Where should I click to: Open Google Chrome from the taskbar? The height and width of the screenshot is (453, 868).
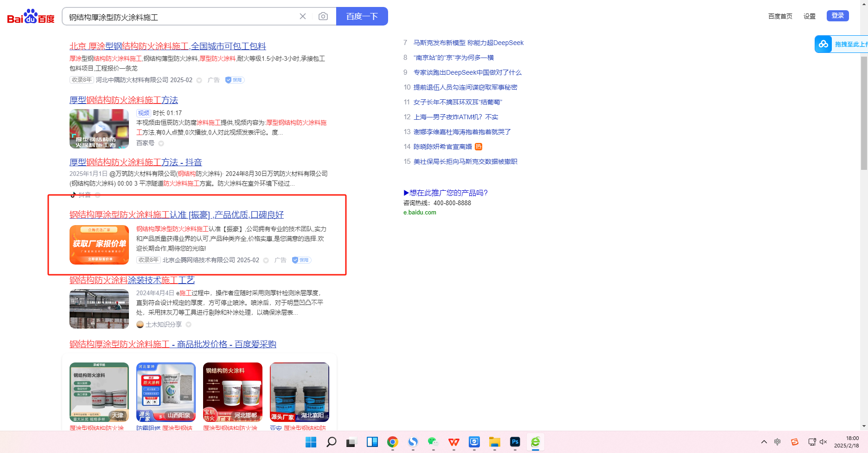click(x=393, y=442)
